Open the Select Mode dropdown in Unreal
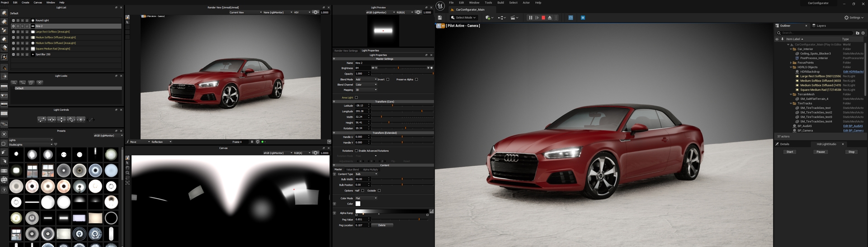868x247 pixels. click(463, 18)
